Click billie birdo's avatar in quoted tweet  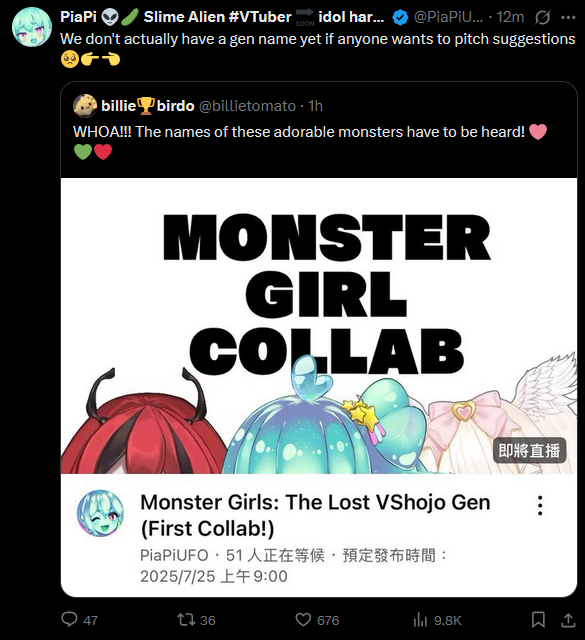[85, 106]
